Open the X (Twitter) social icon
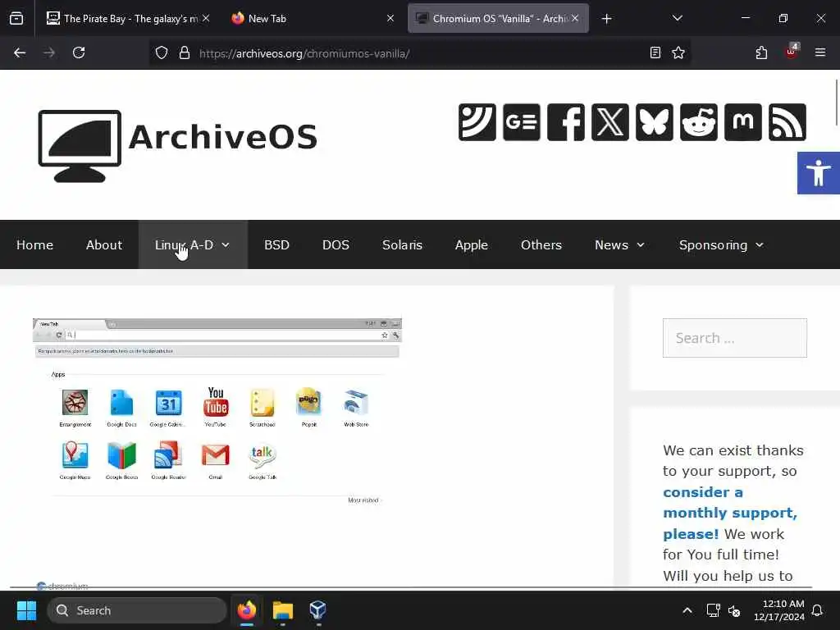 click(610, 122)
